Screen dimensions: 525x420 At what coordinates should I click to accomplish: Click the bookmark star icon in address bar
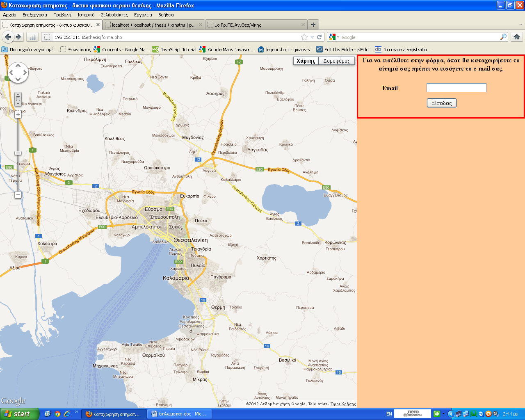click(x=304, y=37)
